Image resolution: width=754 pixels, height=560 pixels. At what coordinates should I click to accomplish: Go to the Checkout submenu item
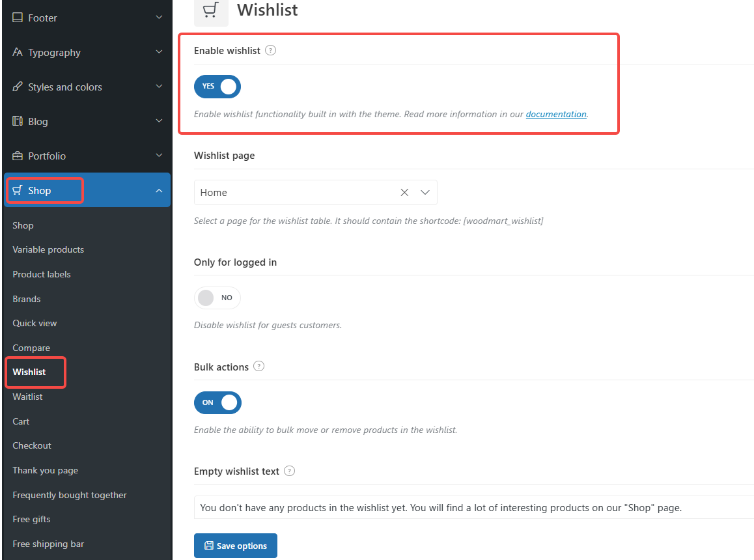pos(32,445)
